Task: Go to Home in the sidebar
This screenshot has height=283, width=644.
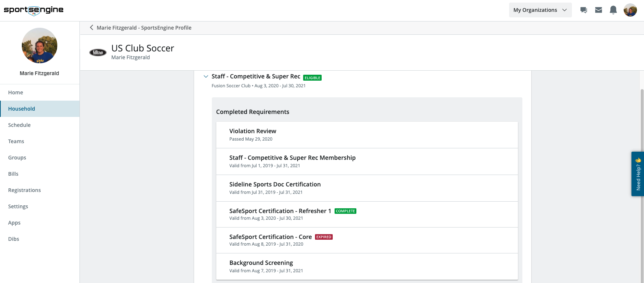Action: [16, 92]
